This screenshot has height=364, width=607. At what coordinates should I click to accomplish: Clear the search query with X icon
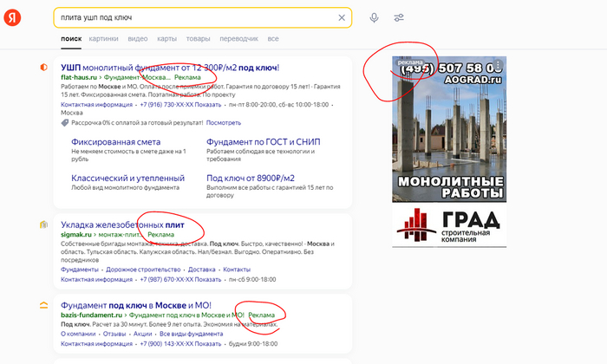pyautogui.click(x=341, y=18)
